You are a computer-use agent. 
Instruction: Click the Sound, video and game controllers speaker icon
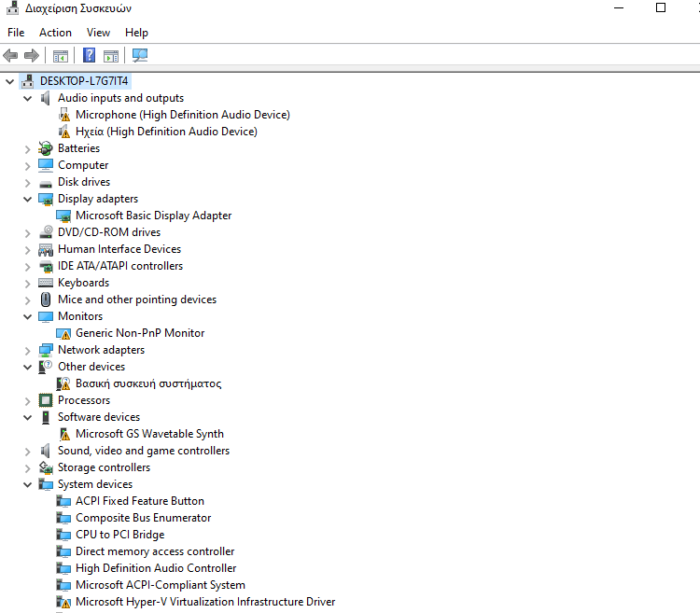coord(45,451)
